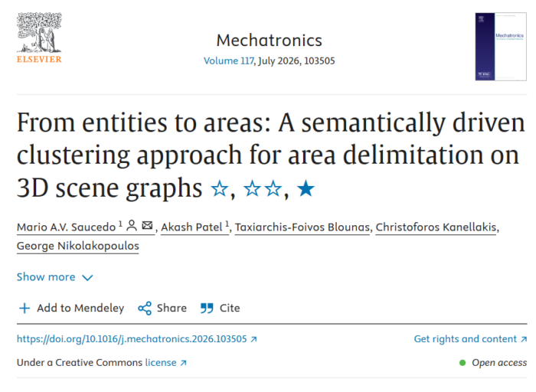Click the double outlined stars footnote
536x392 pixels.
click(x=263, y=188)
